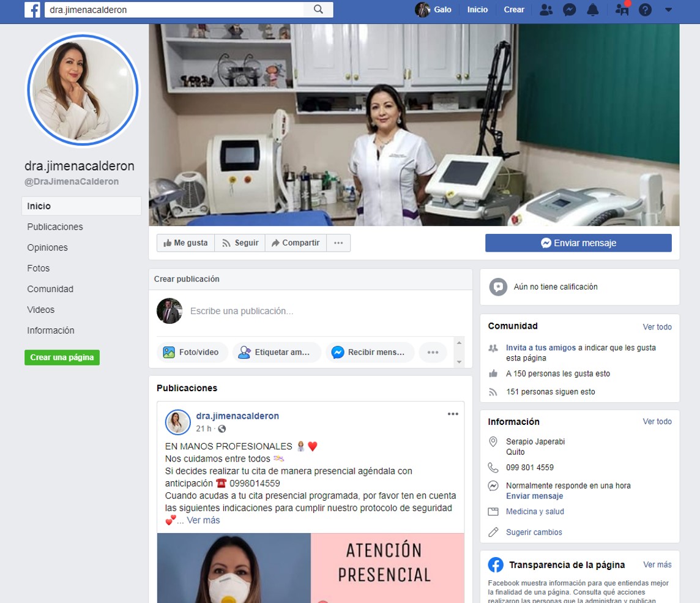This screenshot has width=700, height=603.
Task: Click the Serapio Japerabi location pin icon
Action: coord(493,442)
